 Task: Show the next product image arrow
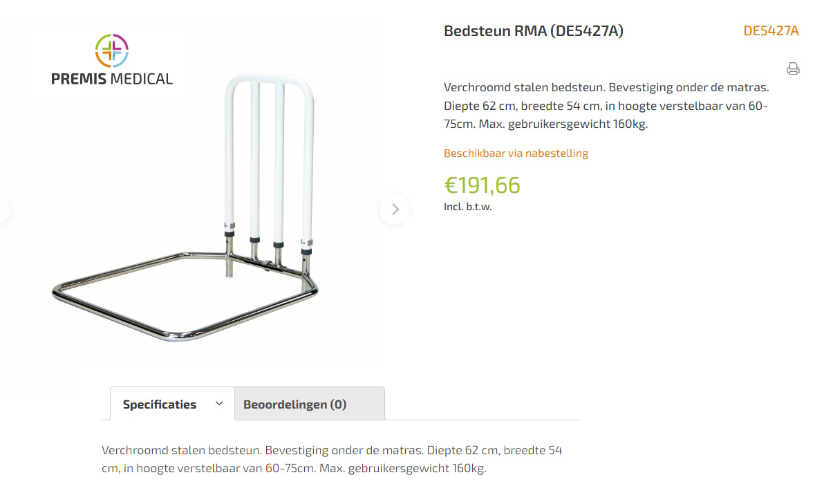tap(395, 209)
